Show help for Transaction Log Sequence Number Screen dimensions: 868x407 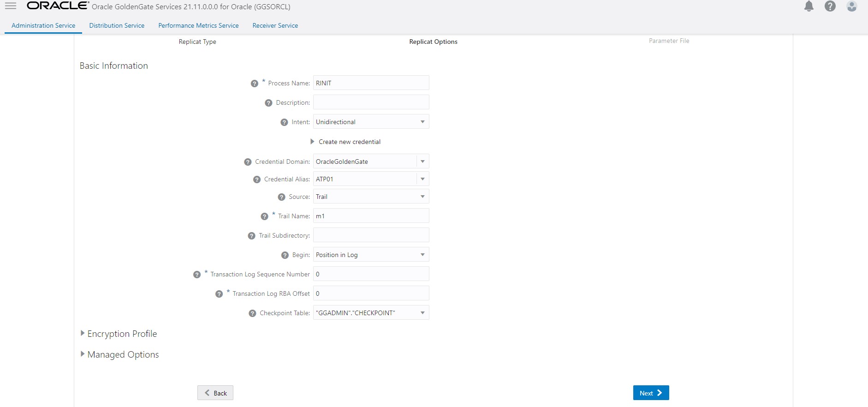pos(197,275)
